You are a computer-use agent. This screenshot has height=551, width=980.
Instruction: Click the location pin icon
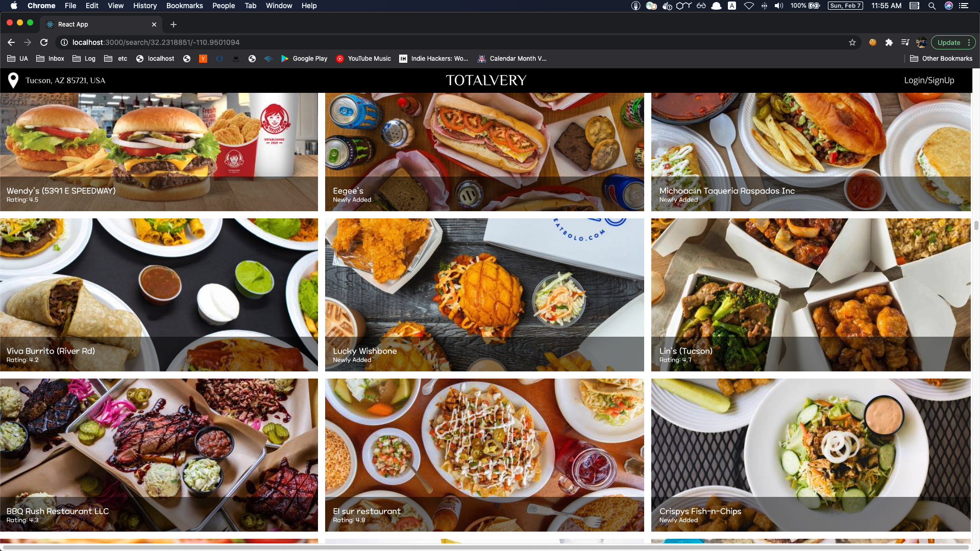13,80
